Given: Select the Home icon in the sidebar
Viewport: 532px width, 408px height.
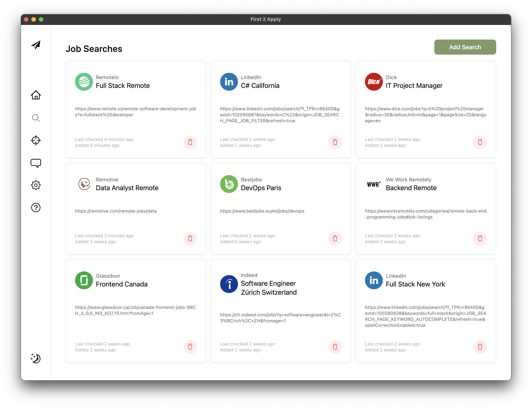Looking at the screenshot, I should click(x=36, y=95).
